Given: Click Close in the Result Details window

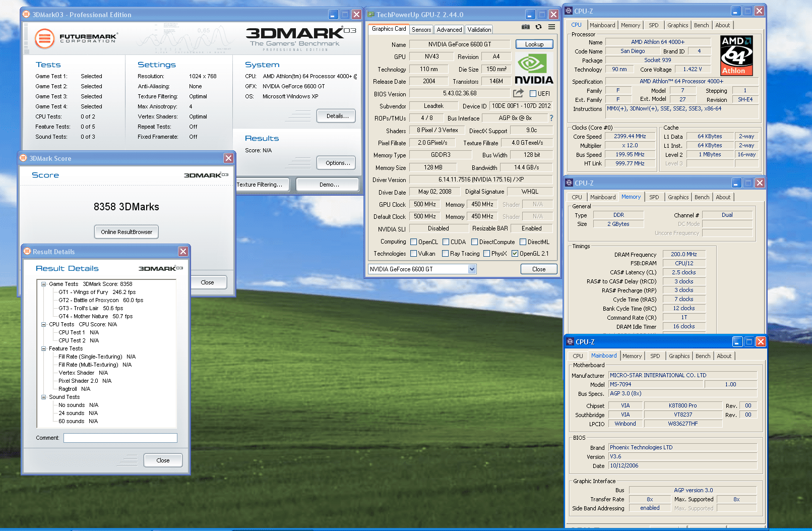Looking at the screenshot, I should coord(163,460).
